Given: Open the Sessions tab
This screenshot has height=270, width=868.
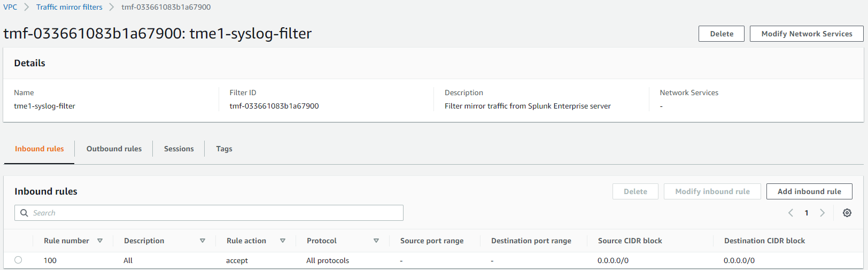Looking at the screenshot, I should click(179, 149).
